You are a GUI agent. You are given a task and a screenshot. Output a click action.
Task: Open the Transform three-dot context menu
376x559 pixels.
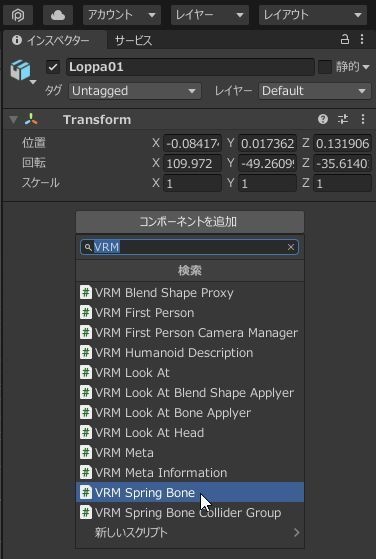363,119
